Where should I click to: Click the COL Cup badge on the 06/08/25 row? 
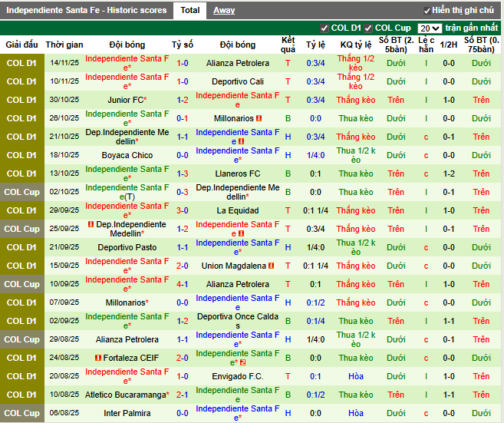(x=21, y=413)
